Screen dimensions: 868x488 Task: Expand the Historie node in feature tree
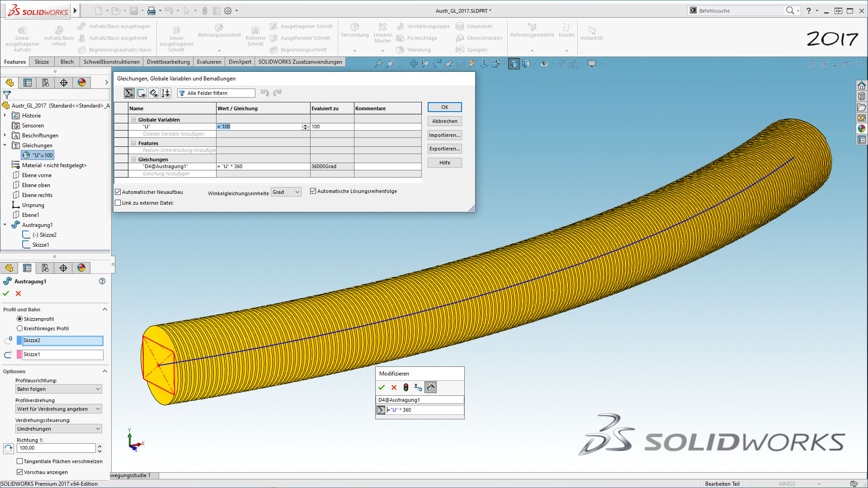point(5,116)
